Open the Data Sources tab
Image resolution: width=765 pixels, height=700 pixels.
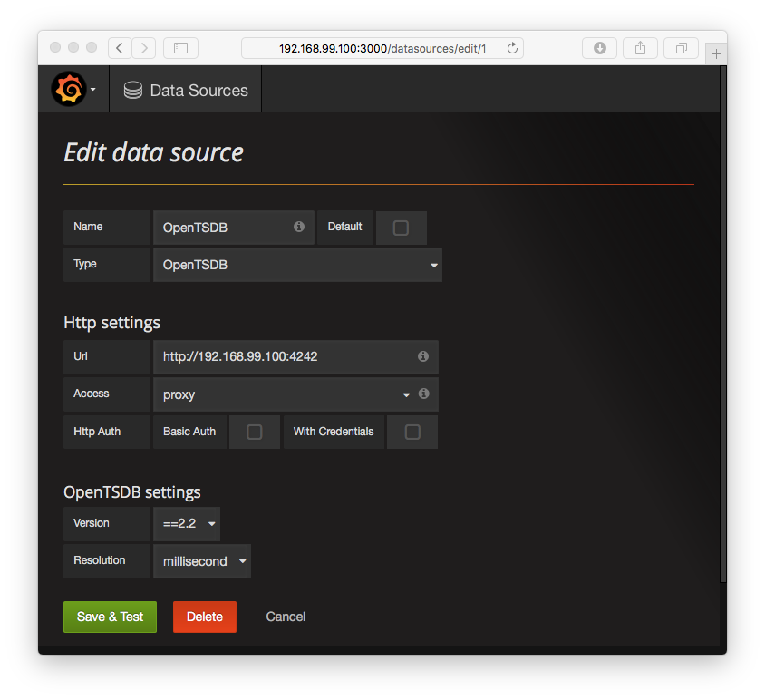tap(186, 91)
